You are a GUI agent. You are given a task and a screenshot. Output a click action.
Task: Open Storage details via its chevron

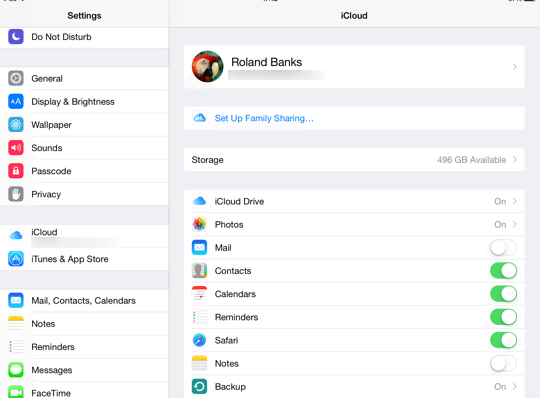[515, 159]
